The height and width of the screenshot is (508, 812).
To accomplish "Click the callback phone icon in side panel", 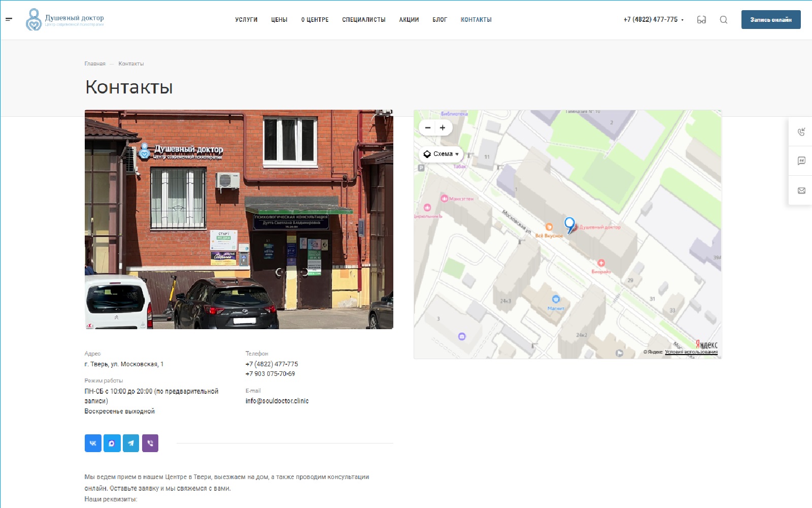I will pos(801,132).
